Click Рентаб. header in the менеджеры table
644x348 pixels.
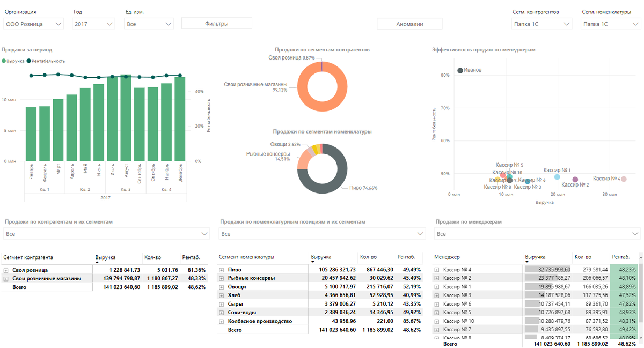621,257
